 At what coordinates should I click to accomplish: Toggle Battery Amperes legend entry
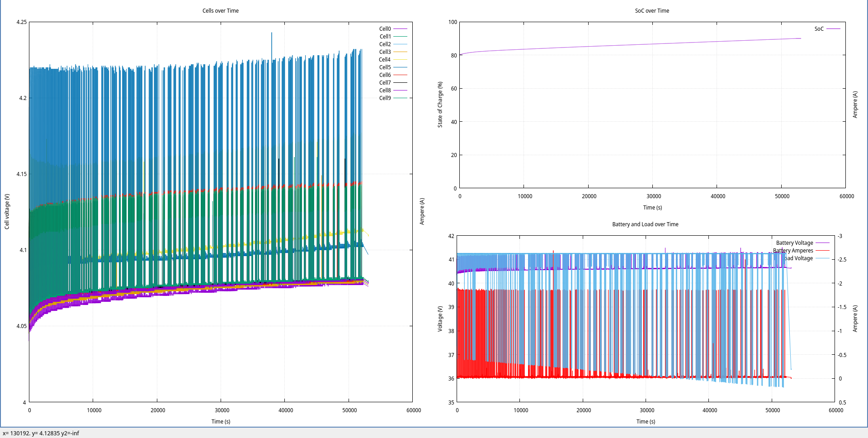coord(801,251)
